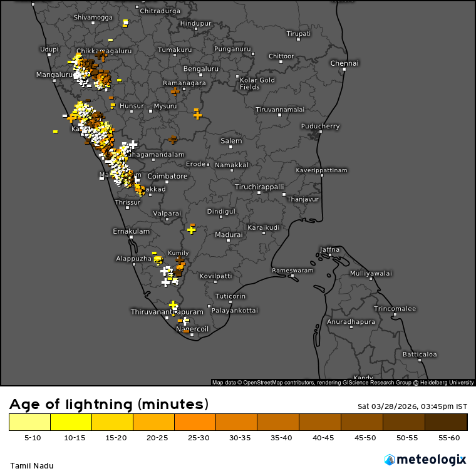The image size is (476, 476).
Task: Click the Thrissur city label
Action: pyautogui.click(x=128, y=202)
